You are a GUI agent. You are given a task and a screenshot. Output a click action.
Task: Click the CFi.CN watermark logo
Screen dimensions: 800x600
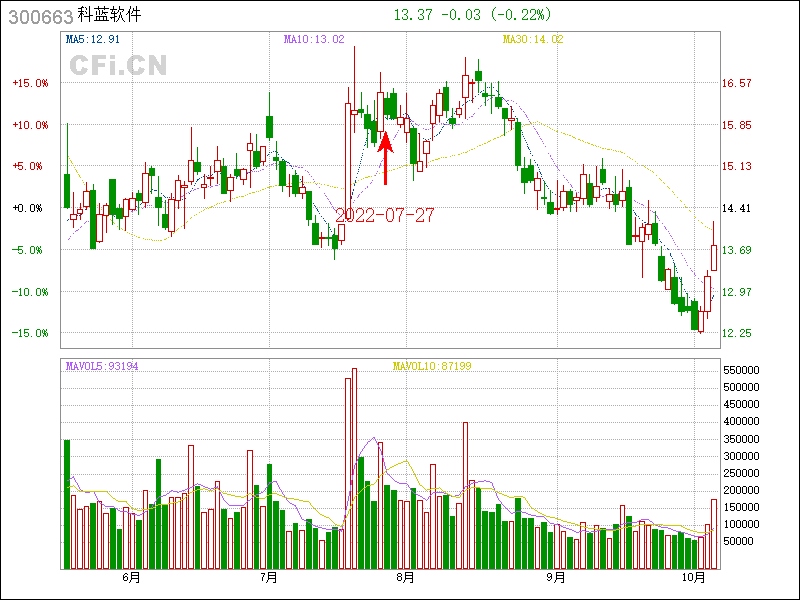(118, 65)
